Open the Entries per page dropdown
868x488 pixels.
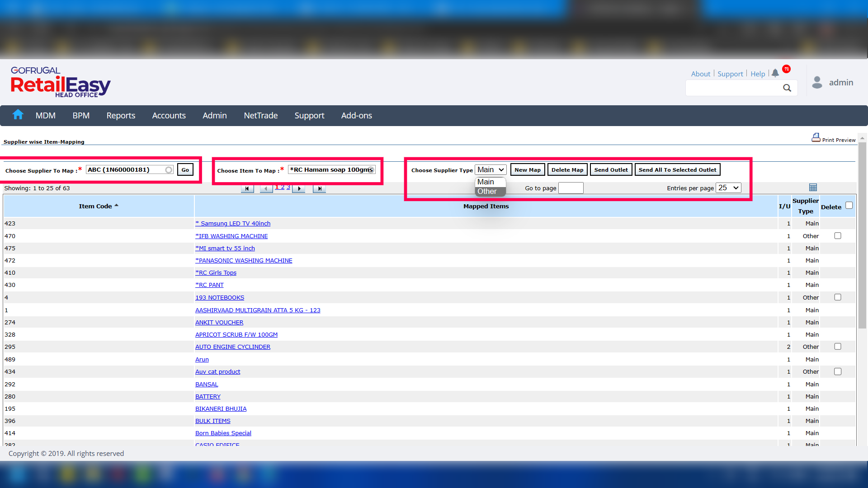click(728, 188)
